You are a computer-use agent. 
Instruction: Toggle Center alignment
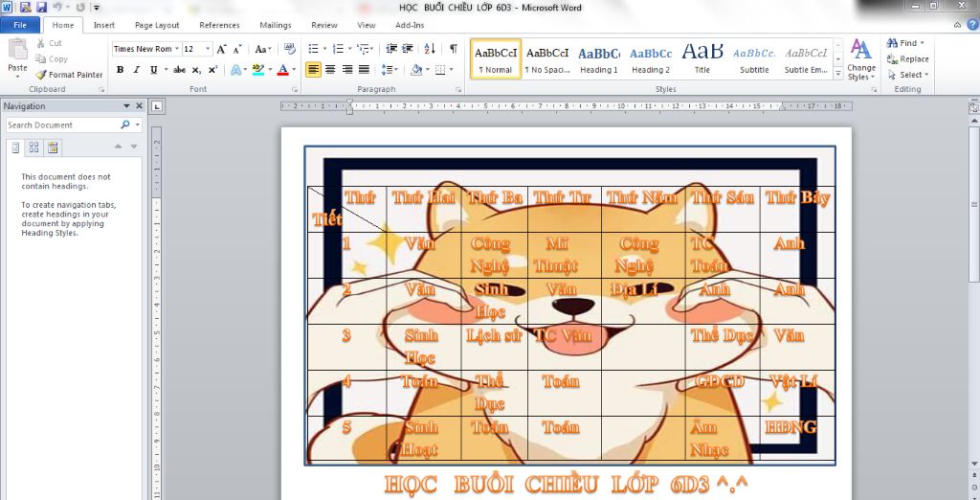[330, 70]
